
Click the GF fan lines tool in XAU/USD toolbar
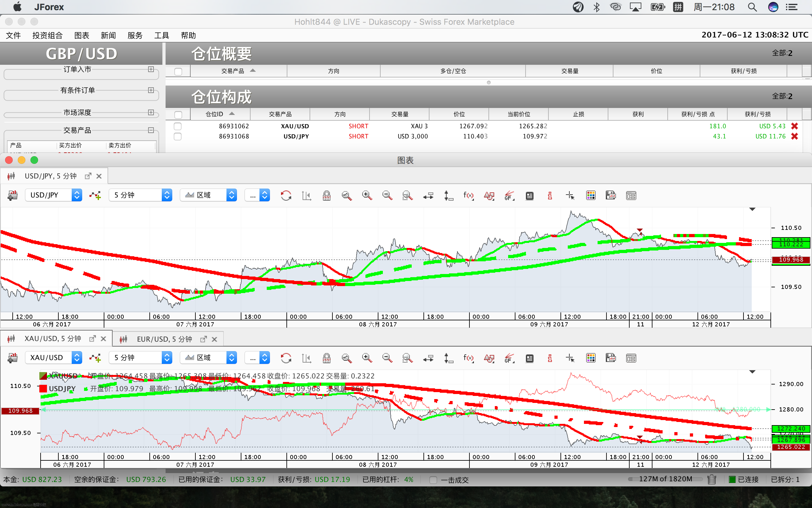509,358
